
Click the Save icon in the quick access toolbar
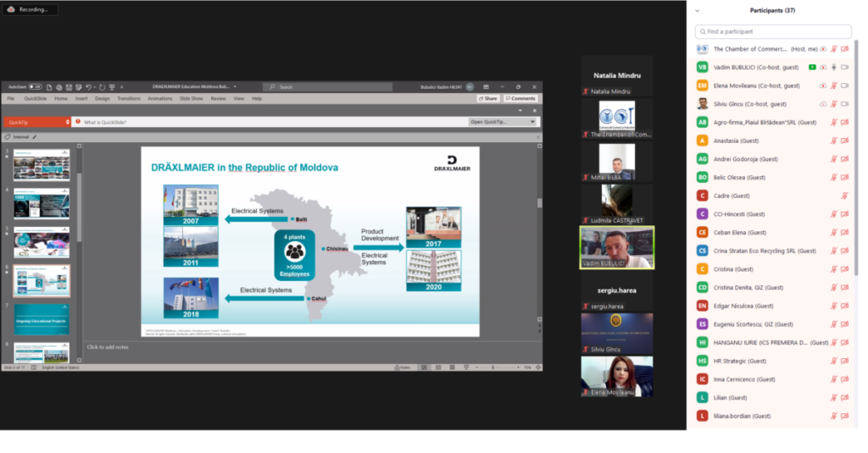[x=69, y=87]
